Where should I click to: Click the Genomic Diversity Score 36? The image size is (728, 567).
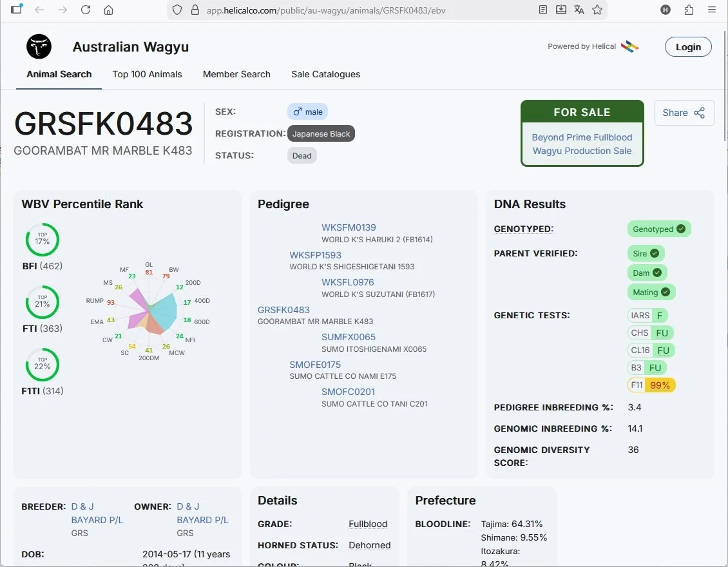pos(633,450)
